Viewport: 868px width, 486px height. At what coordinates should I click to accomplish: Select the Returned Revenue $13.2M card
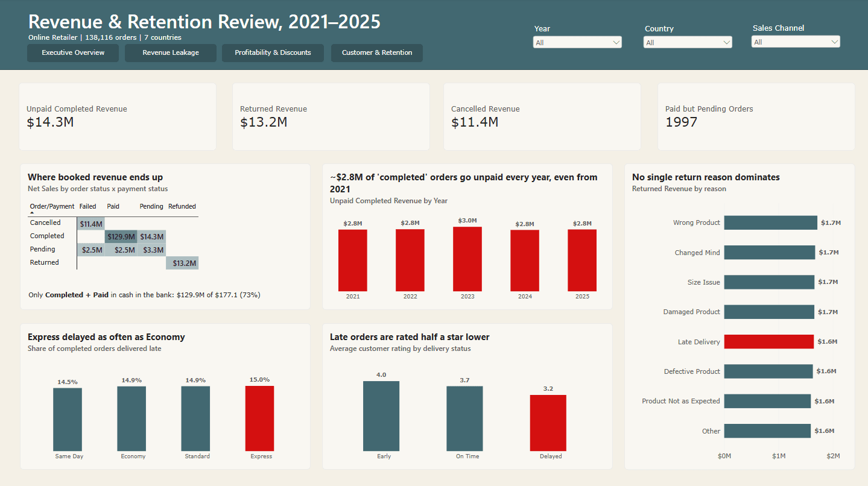click(x=331, y=116)
